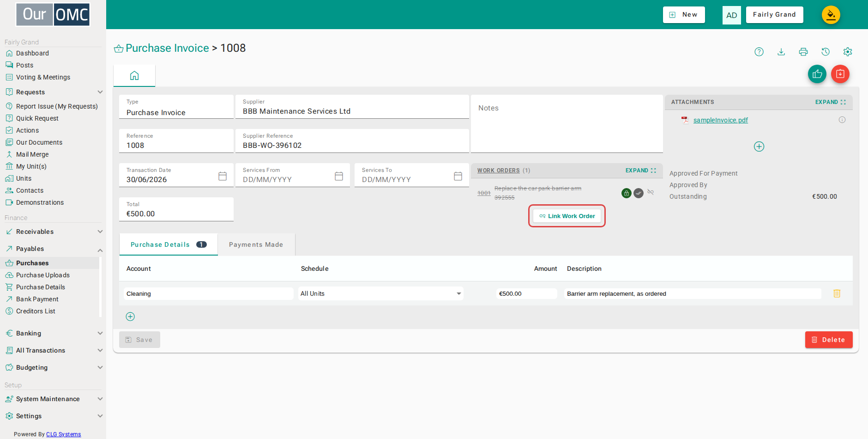Viewport: 868px width, 439px height.
Task: Go to Dashboard in the sidebar
Action: coord(32,53)
